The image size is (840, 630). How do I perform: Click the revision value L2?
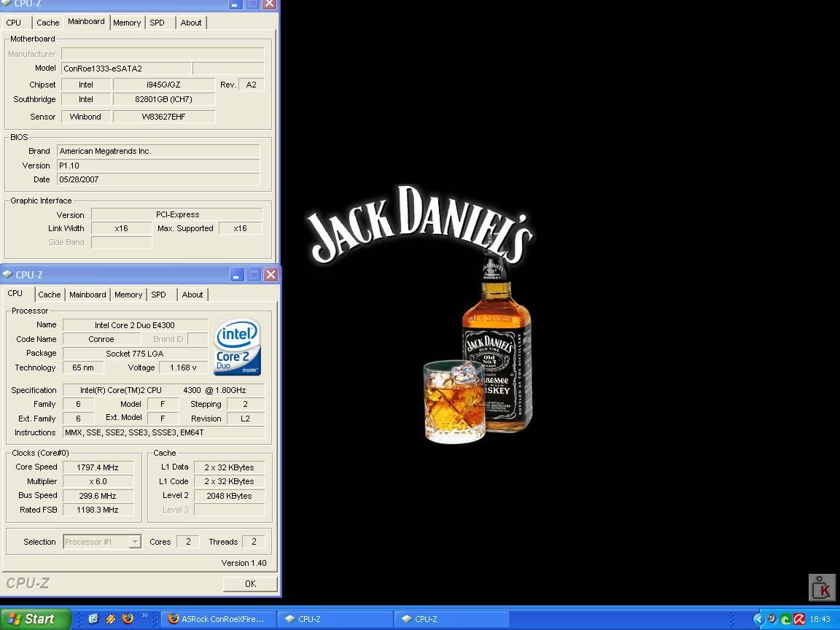click(245, 419)
